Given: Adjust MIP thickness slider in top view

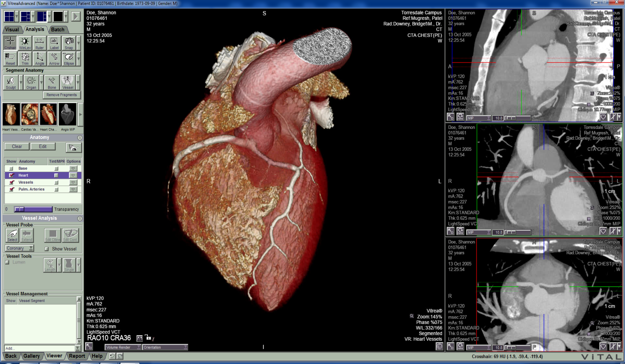Looking at the screenshot, I should pos(517,118).
